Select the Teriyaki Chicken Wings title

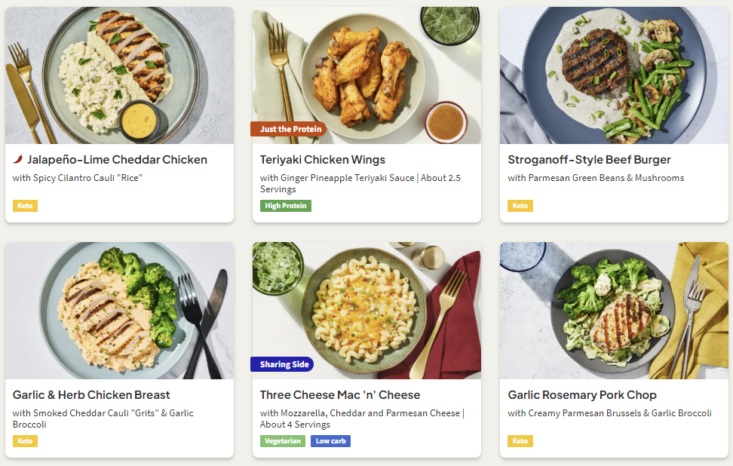tap(322, 159)
